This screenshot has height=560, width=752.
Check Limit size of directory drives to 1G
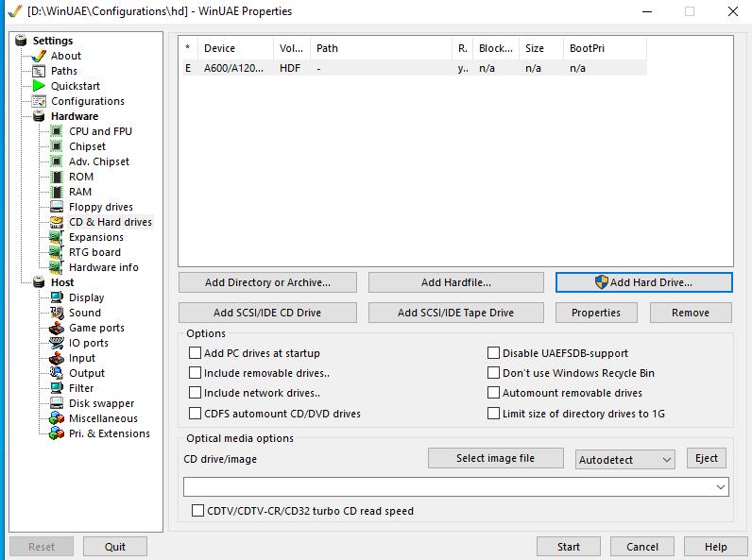pyautogui.click(x=493, y=414)
